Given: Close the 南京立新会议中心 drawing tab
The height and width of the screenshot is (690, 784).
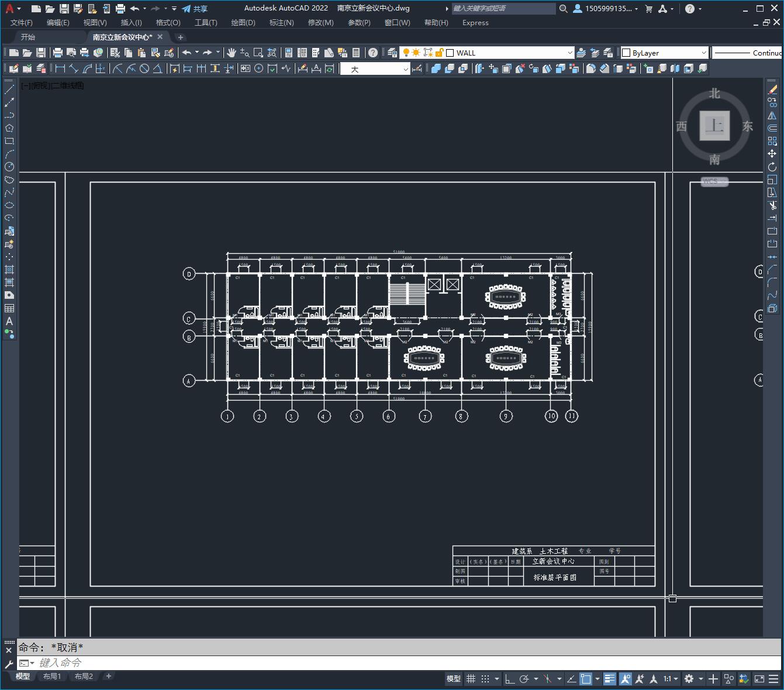Looking at the screenshot, I should [x=160, y=37].
